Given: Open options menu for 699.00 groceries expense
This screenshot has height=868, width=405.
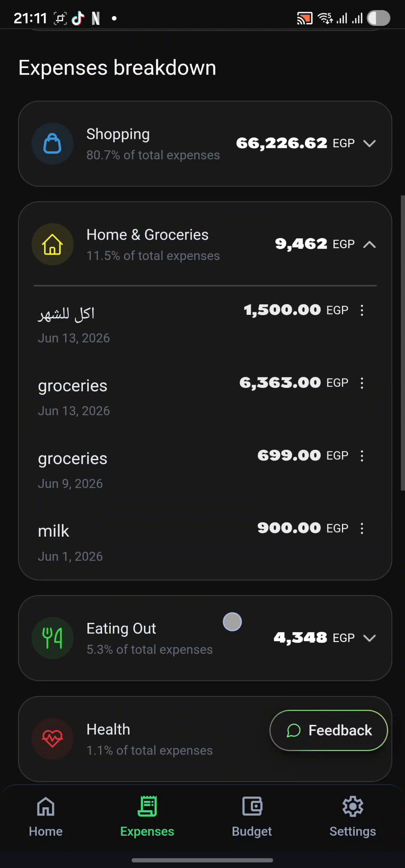Looking at the screenshot, I should pyautogui.click(x=362, y=456).
